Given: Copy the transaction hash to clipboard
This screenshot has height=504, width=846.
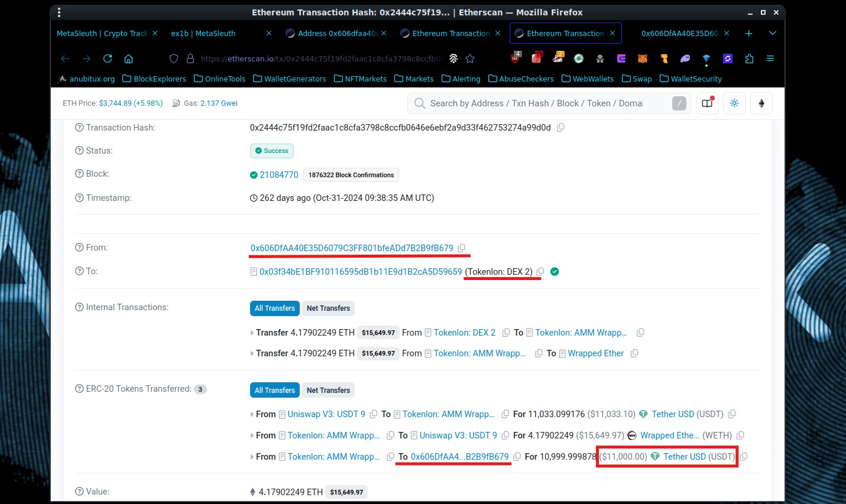Looking at the screenshot, I should coord(560,128).
